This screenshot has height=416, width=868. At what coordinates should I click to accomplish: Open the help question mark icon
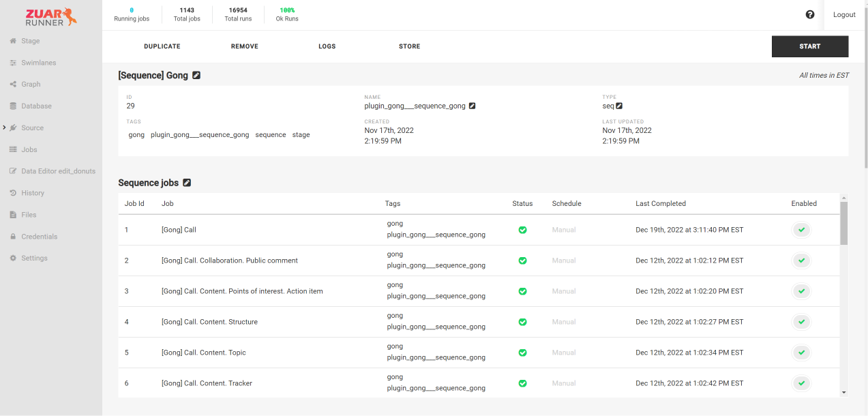pyautogui.click(x=810, y=14)
